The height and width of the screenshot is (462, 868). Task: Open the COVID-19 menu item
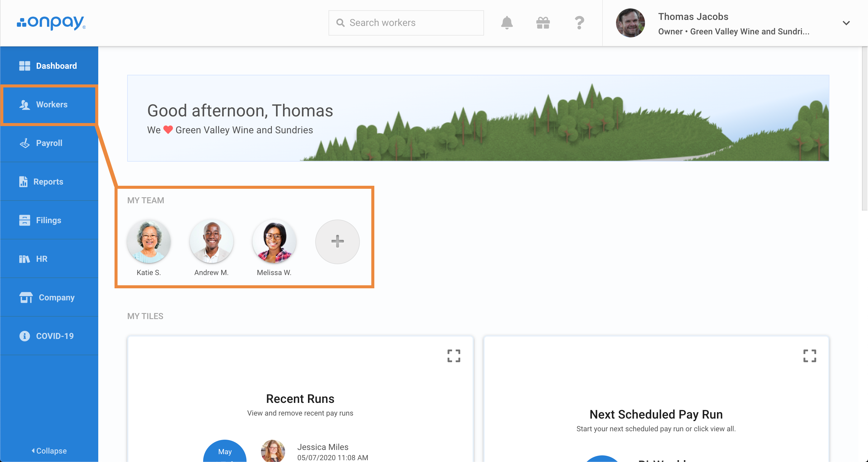tap(49, 336)
